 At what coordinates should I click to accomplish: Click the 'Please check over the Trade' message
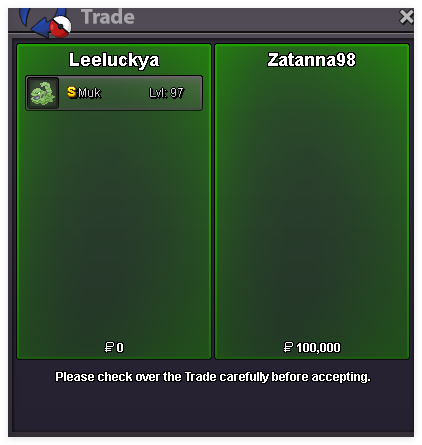click(213, 377)
